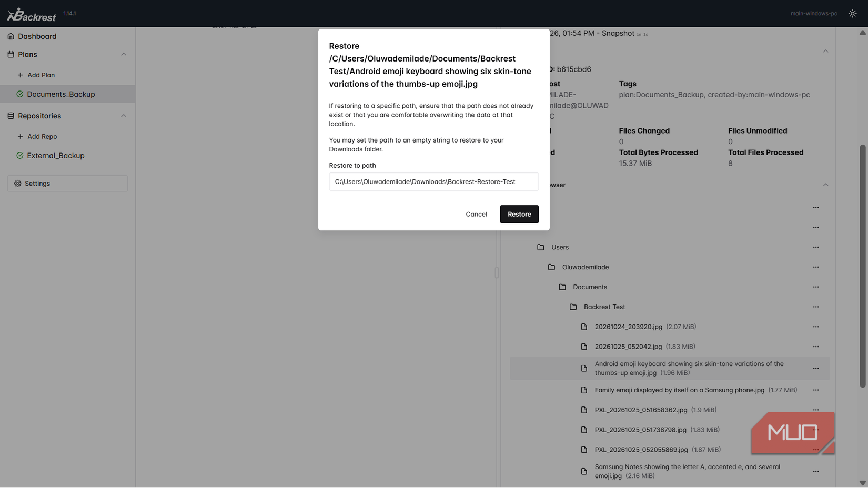Screen dimensions: 868x488
Task: Click the Backrest logo
Action: coord(32,14)
